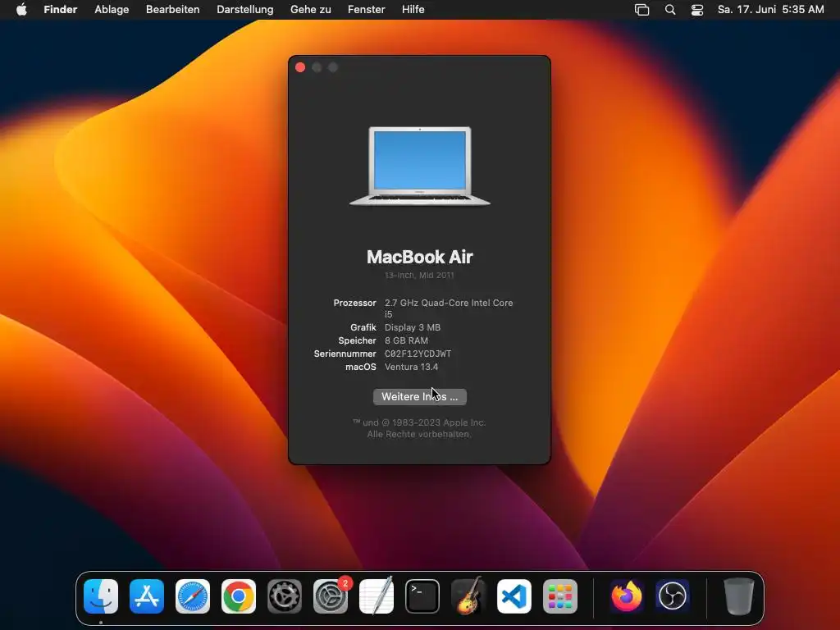Click the MacBook Air title
Image resolution: width=840 pixels, height=630 pixels.
(x=419, y=257)
